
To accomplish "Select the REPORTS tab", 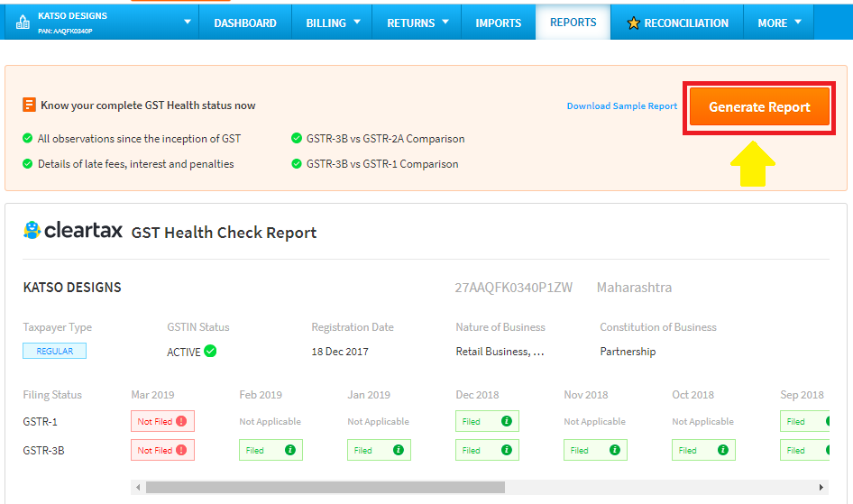I will click(573, 23).
